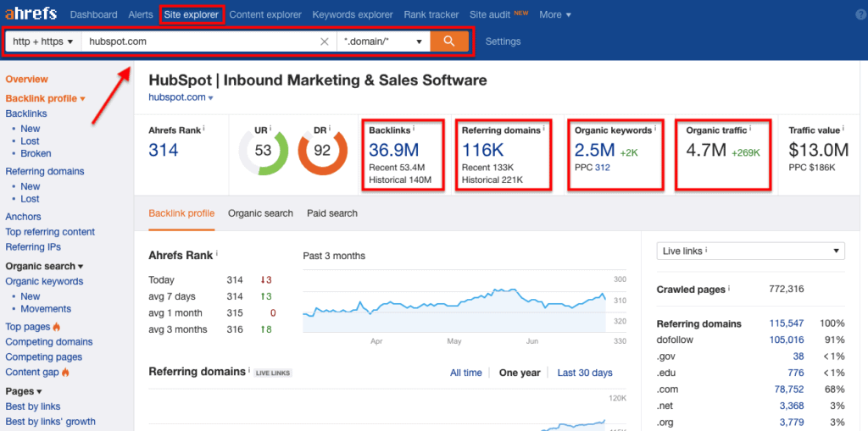
Task: Select One year referring domains range
Action: click(520, 373)
